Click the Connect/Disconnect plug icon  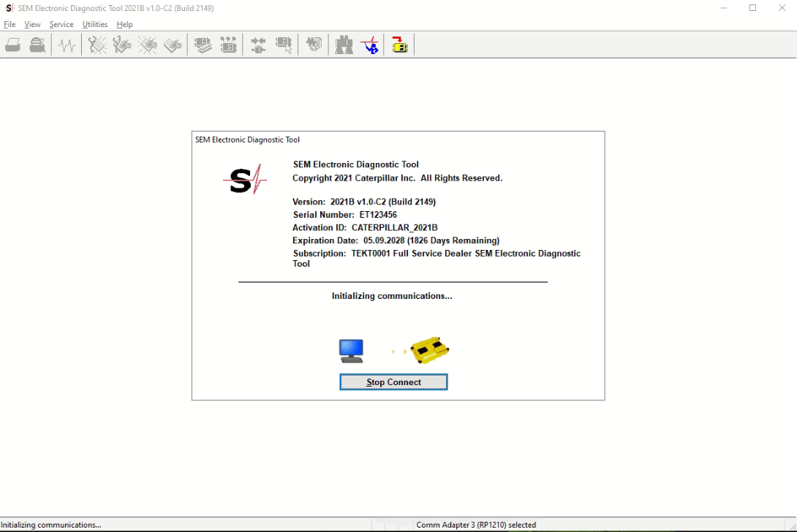coord(258,45)
